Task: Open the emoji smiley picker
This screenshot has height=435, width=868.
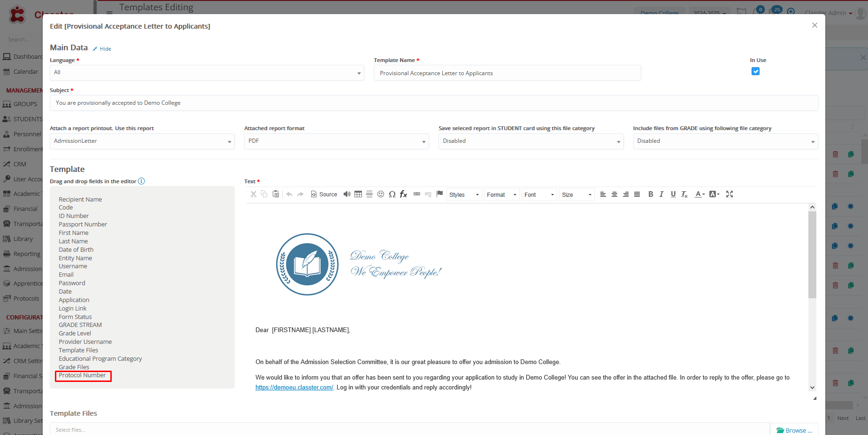Action: point(381,194)
